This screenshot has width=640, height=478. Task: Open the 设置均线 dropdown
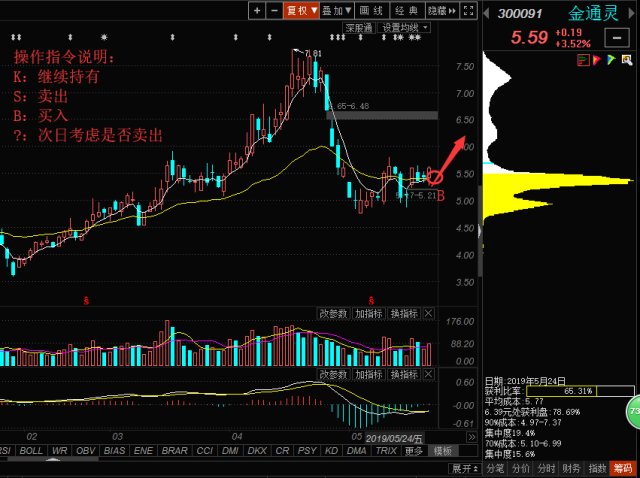[x=404, y=27]
